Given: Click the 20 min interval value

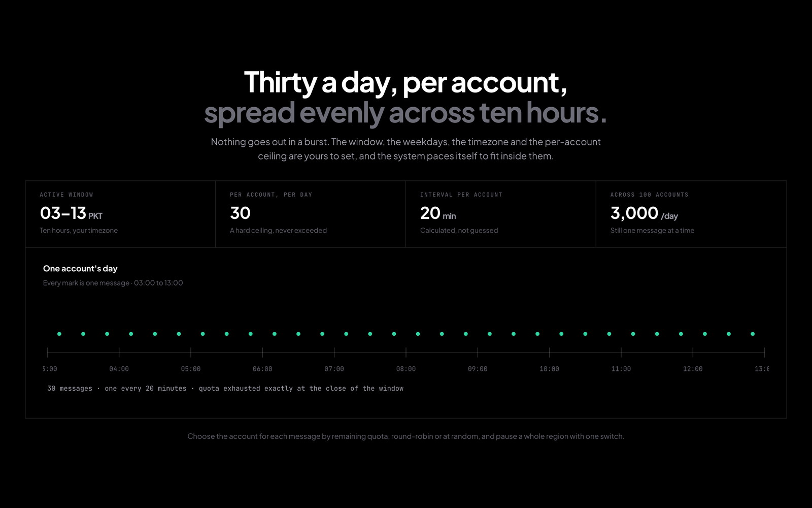Looking at the screenshot, I should coord(438,213).
